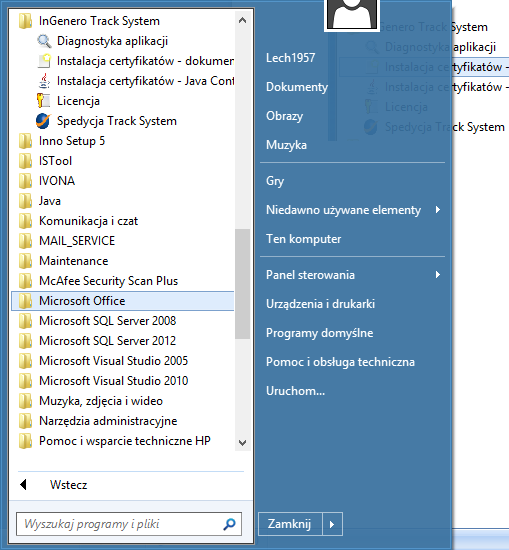The image size is (509, 550).
Task: Go back with the Wstecz button
Action: (x=68, y=485)
